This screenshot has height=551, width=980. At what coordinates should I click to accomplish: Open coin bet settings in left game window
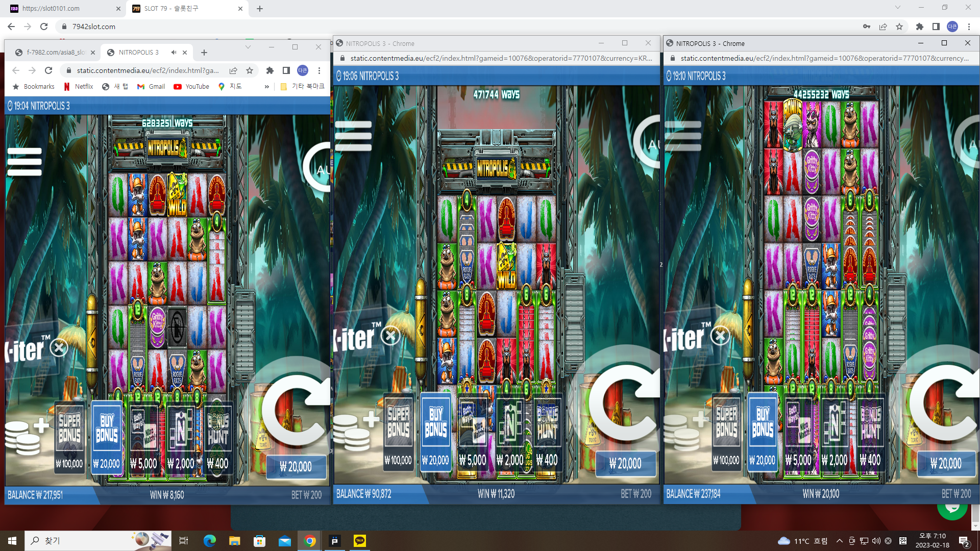(28, 436)
